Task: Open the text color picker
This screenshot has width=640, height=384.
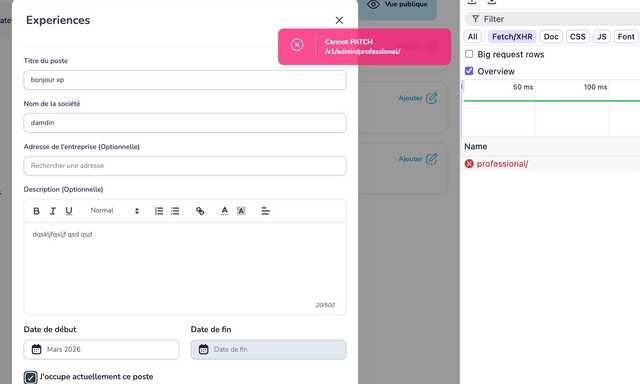Action: pyautogui.click(x=224, y=211)
